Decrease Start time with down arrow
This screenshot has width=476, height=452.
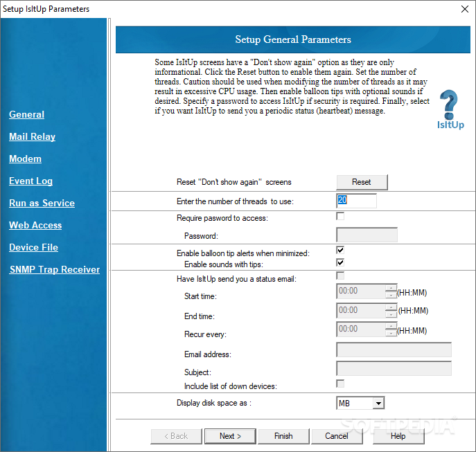391,295
